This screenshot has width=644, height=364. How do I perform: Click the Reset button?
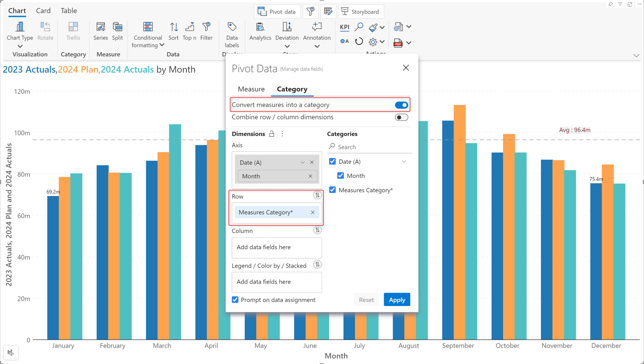pos(366,299)
